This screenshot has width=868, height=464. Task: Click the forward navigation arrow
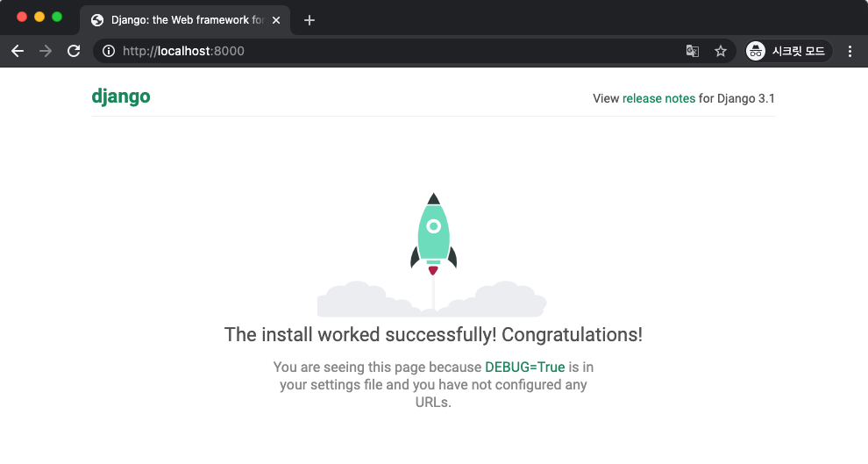point(46,51)
